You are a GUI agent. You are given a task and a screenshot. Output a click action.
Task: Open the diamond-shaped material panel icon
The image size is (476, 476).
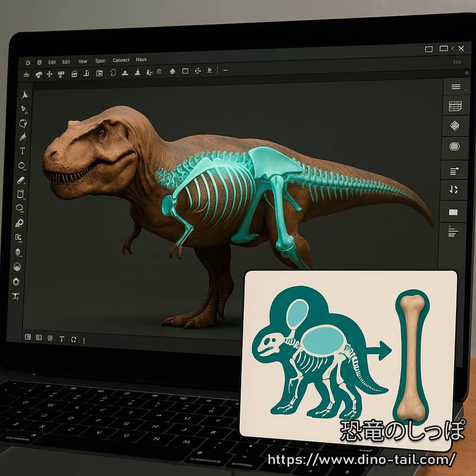click(455, 126)
